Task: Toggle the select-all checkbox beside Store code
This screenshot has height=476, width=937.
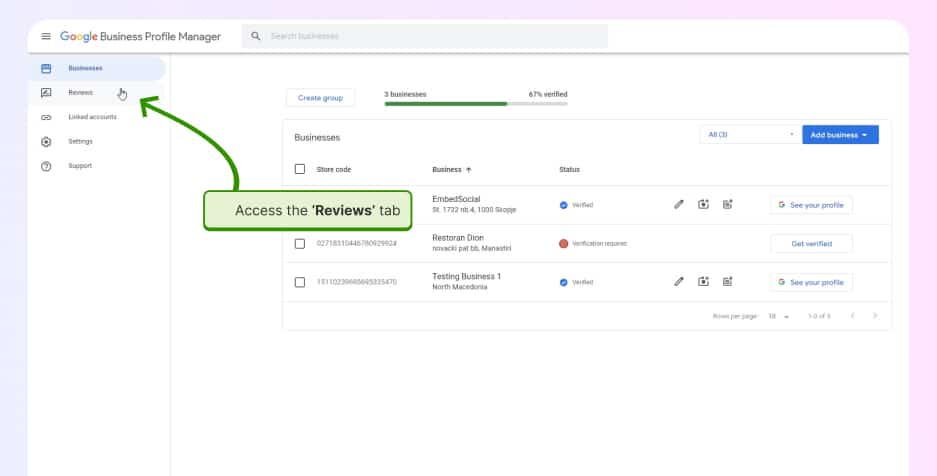Action: [300, 170]
